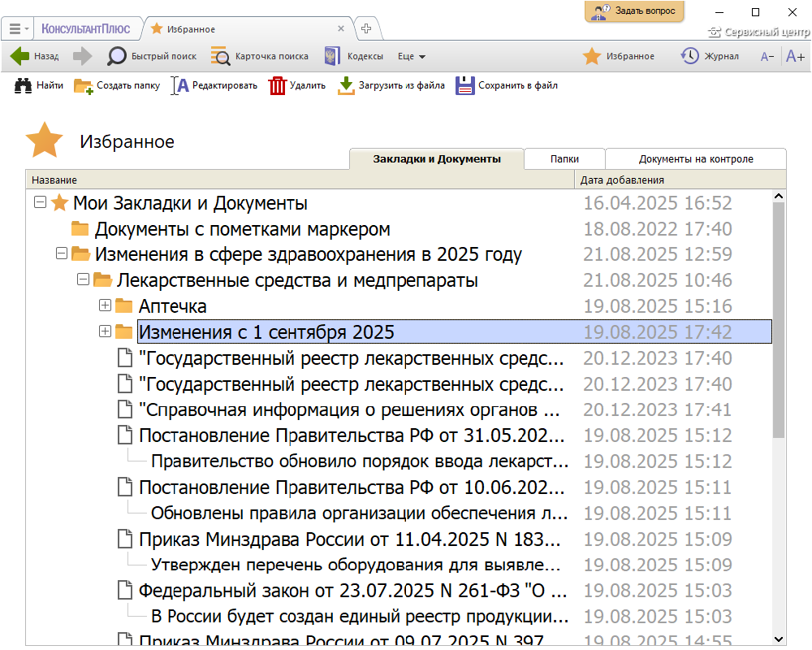
Task: Create a new folder (Создать папку)
Action: [x=84, y=85]
